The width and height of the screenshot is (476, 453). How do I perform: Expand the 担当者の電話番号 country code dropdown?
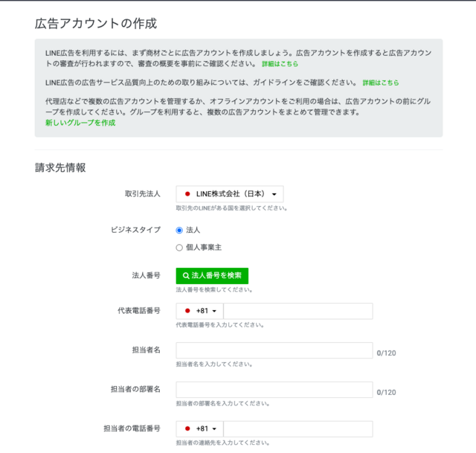point(200,428)
